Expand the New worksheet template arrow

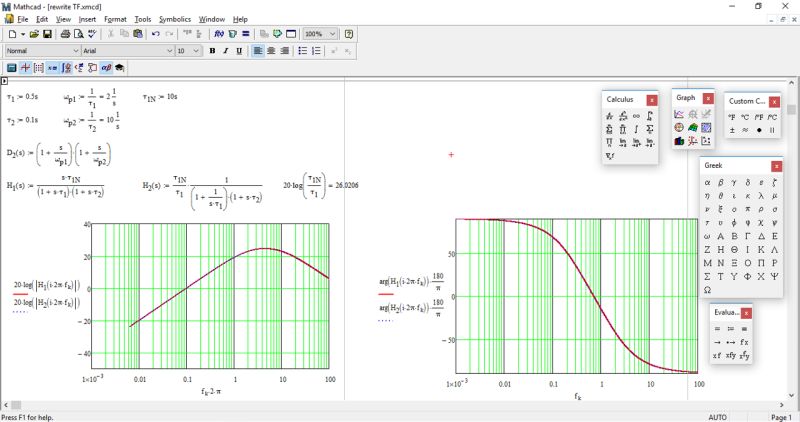click(x=23, y=34)
